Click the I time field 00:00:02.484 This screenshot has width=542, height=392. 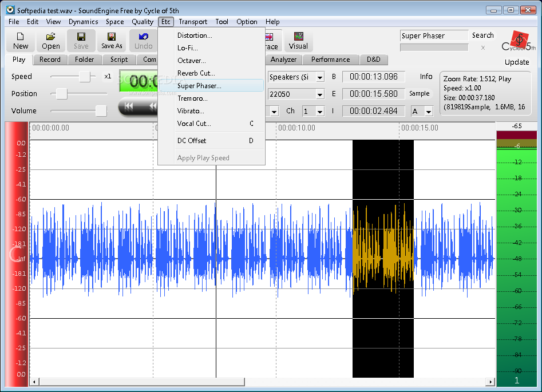(x=373, y=111)
